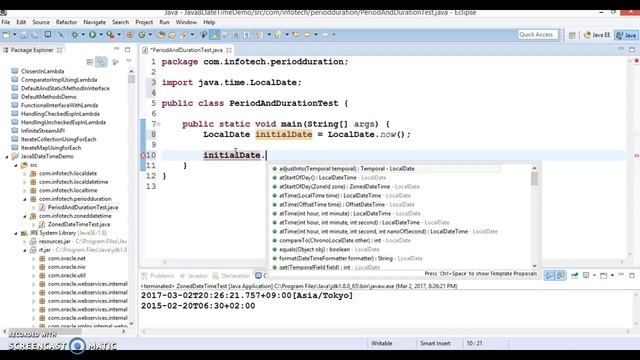Click the Save All toolbar icon
This screenshot has width=640, height=360.
tap(35, 35)
